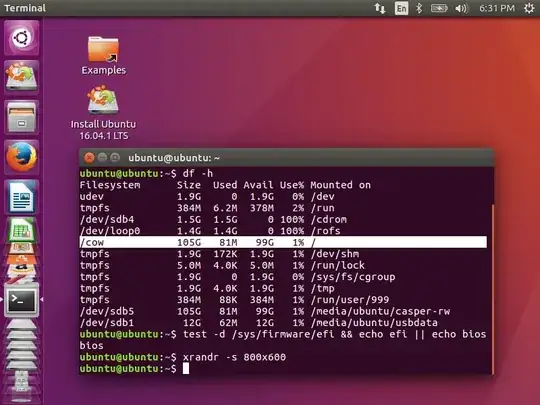The height and width of the screenshot is (405, 540).
Task: Open the Files manager from launcher
Action: (x=21, y=117)
